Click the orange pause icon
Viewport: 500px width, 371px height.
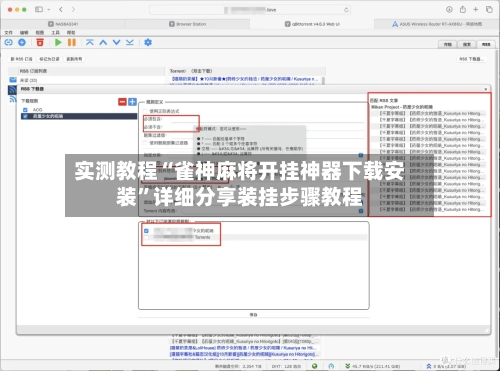pos(72,42)
